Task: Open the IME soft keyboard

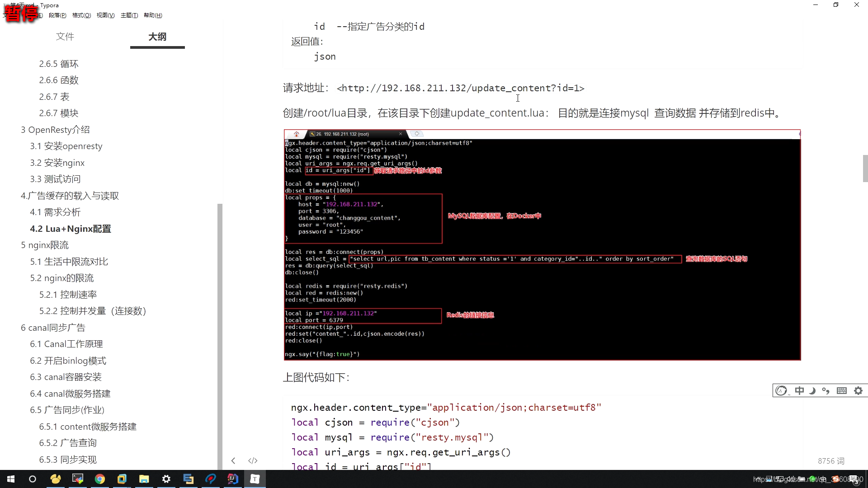Action: 842,390
